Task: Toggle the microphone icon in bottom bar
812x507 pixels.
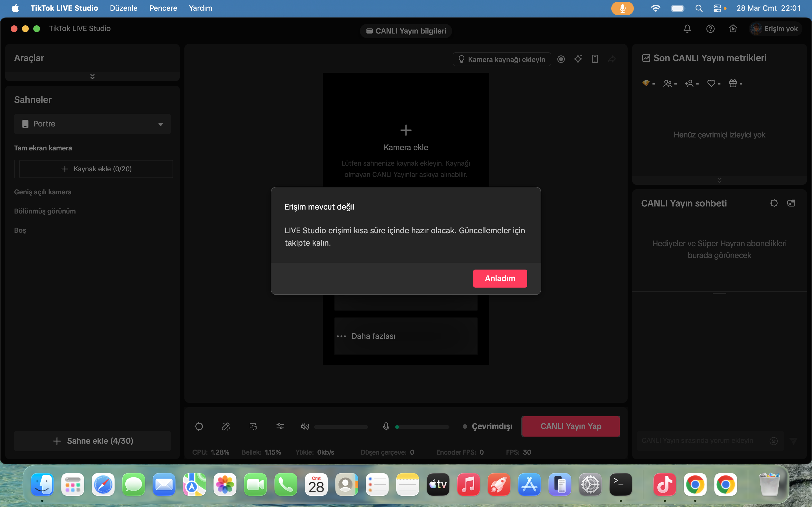Action: click(x=386, y=426)
